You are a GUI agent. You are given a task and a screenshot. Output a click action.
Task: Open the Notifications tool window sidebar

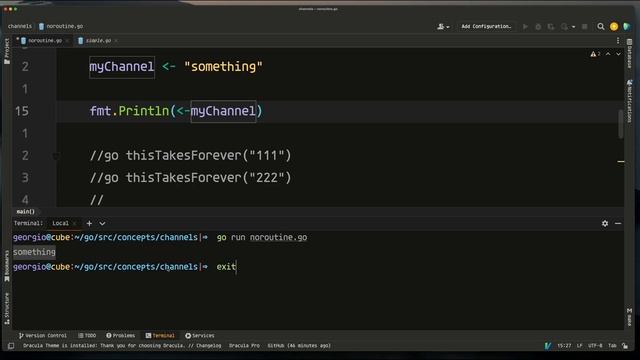pos(629,100)
